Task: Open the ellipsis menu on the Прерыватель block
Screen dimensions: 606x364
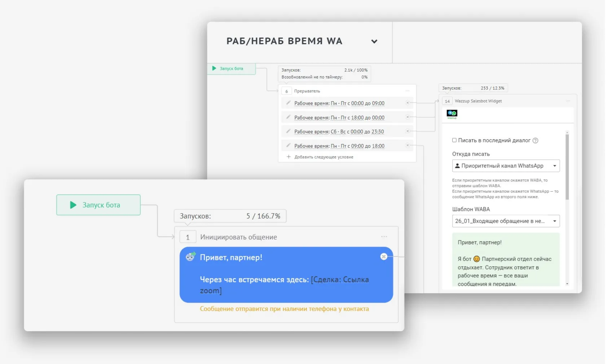Action: (407, 91)
